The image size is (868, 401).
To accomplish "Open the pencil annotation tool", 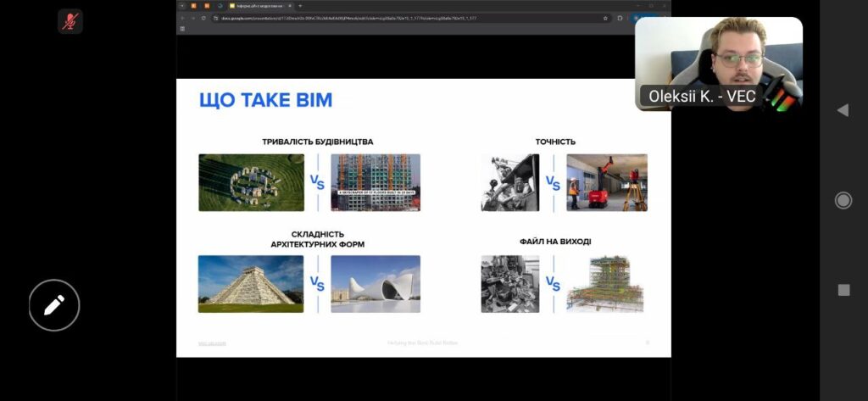I will (x=54, y=305).
